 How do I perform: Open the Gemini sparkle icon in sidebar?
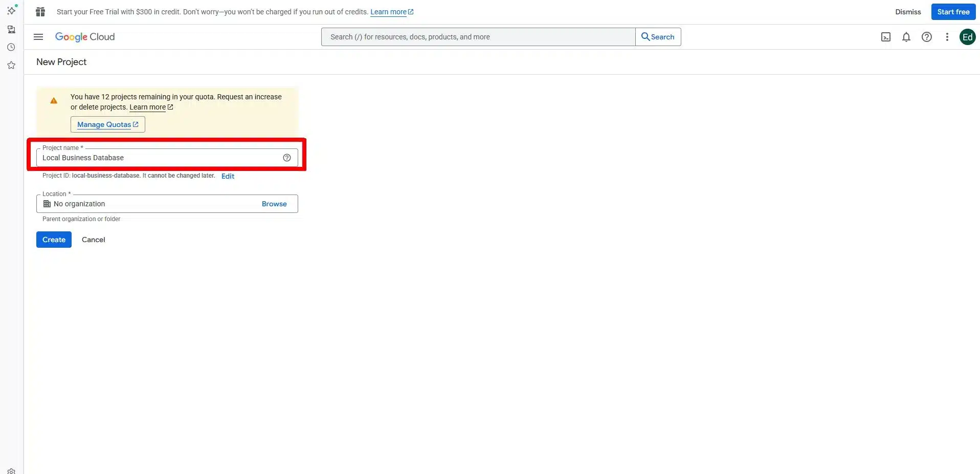[11, 10]
